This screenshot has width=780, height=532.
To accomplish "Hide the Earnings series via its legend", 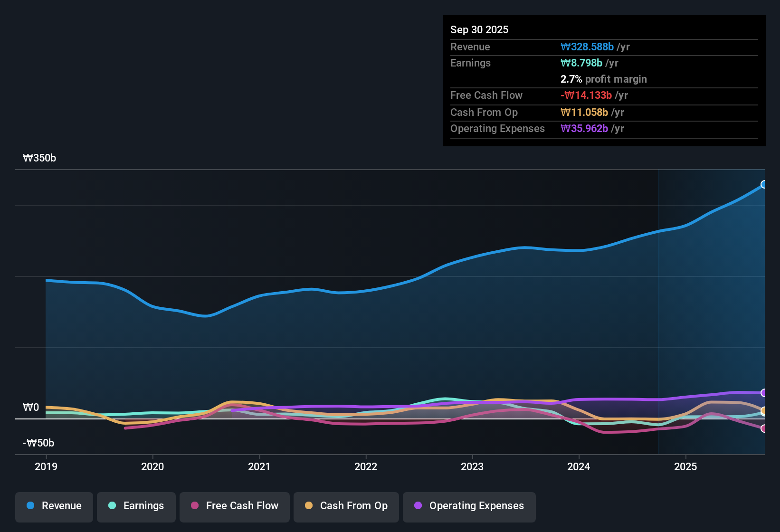I will click(136, 506).
